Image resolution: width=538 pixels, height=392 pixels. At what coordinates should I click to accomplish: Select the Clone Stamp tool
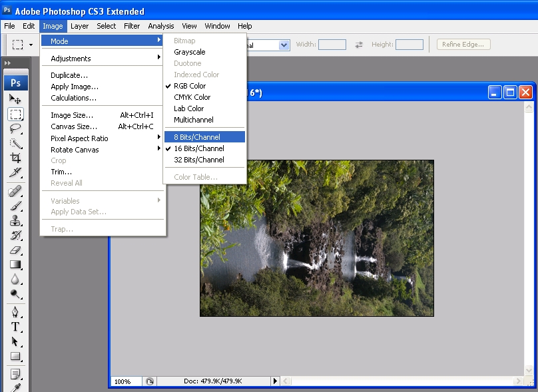pyautogui.click(x=15, y=220)
